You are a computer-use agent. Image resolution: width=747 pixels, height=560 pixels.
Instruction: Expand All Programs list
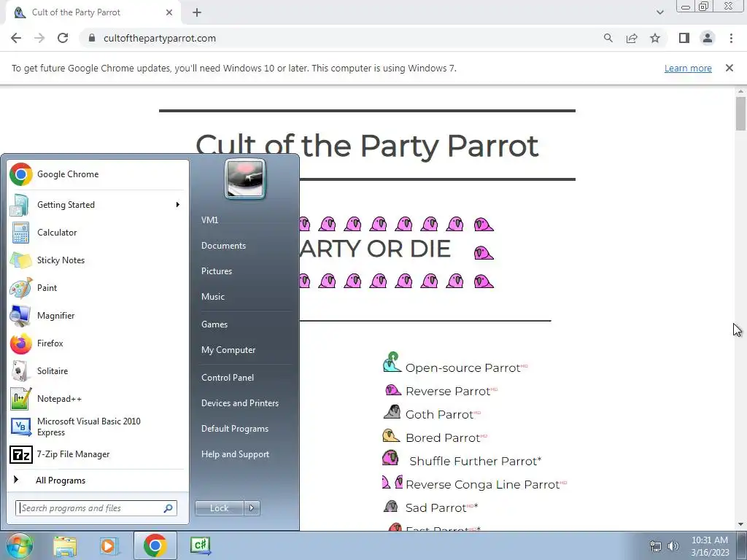click(x=97, y=480)
